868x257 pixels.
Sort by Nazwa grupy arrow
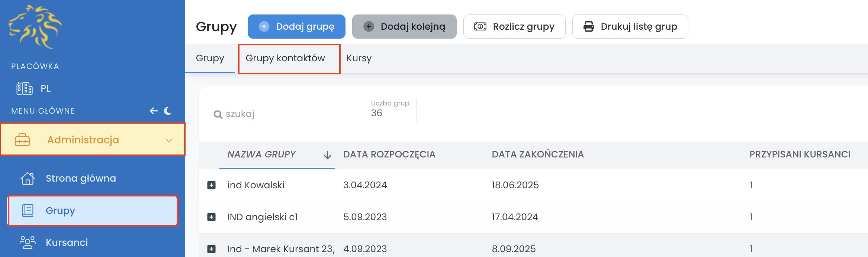coord(327,155)
